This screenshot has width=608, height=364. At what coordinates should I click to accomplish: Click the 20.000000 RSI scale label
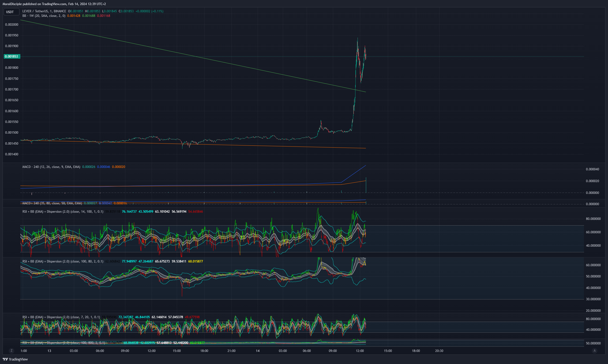tap(593, 311)
